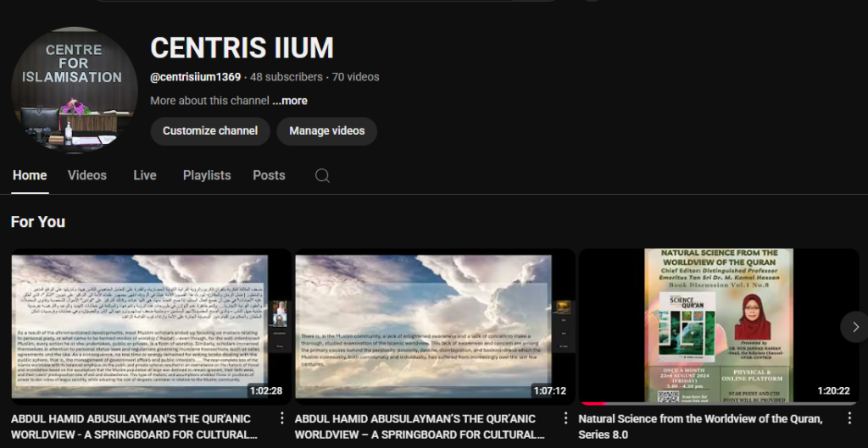
Task: Click the @centrisiium1369 channel handle
Action: coord(196,77)
